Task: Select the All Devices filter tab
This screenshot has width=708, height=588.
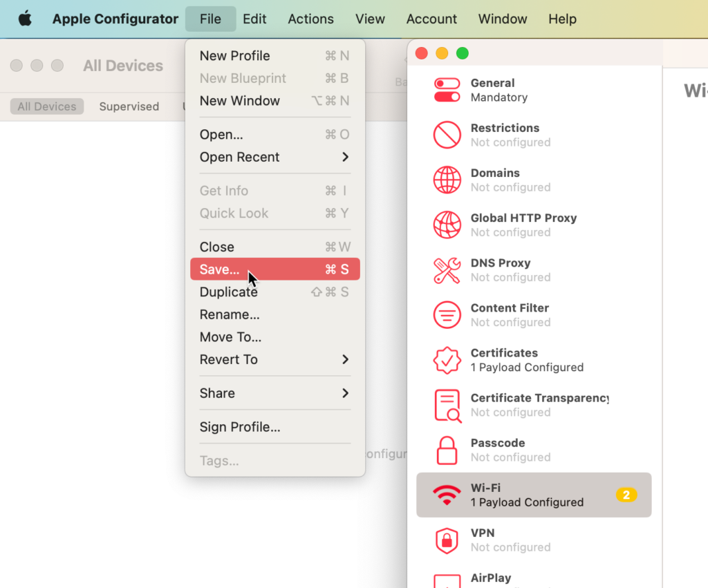Action: 47,106
